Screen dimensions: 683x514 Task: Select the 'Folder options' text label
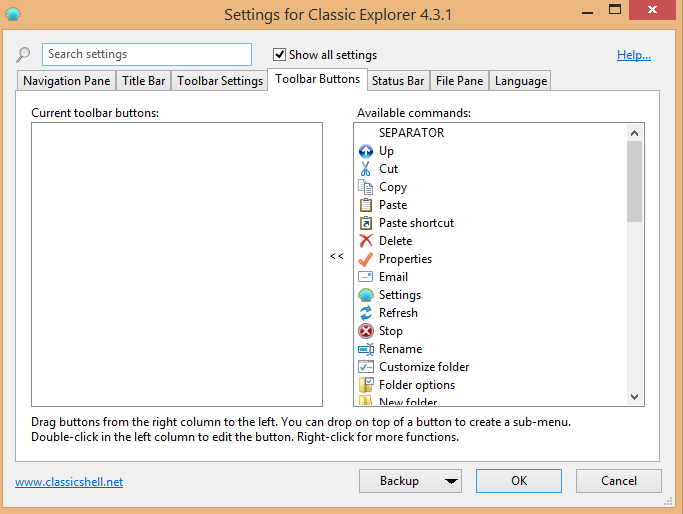(x=417, y=385)
